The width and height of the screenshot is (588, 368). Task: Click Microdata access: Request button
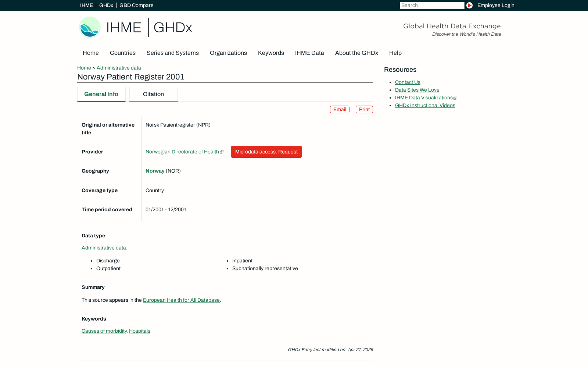pos(266,152)
